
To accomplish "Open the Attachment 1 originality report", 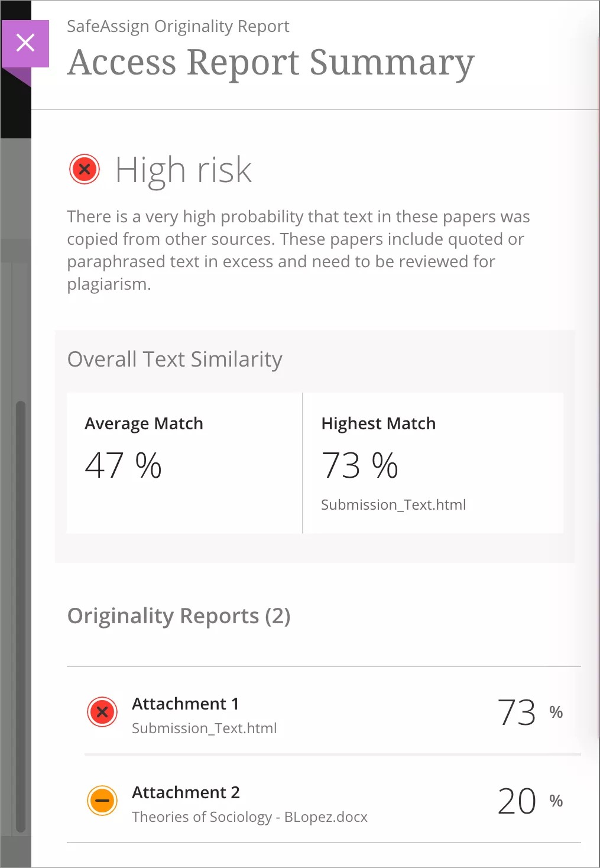I will [186, 704].
